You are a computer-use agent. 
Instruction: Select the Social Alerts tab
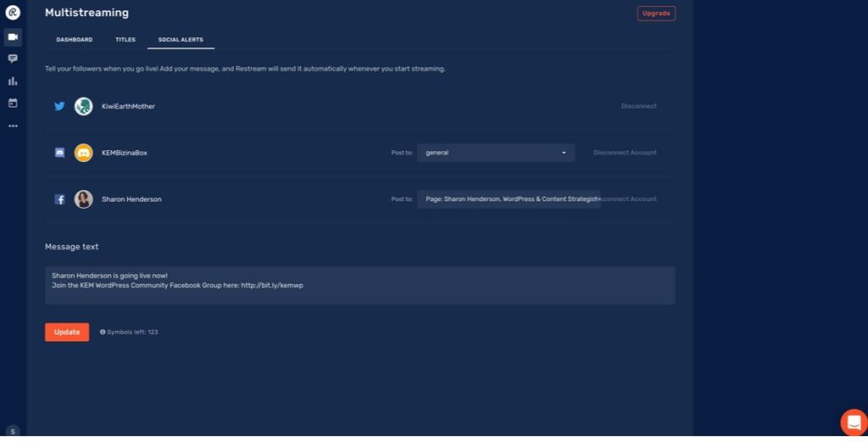click(181, 40)
